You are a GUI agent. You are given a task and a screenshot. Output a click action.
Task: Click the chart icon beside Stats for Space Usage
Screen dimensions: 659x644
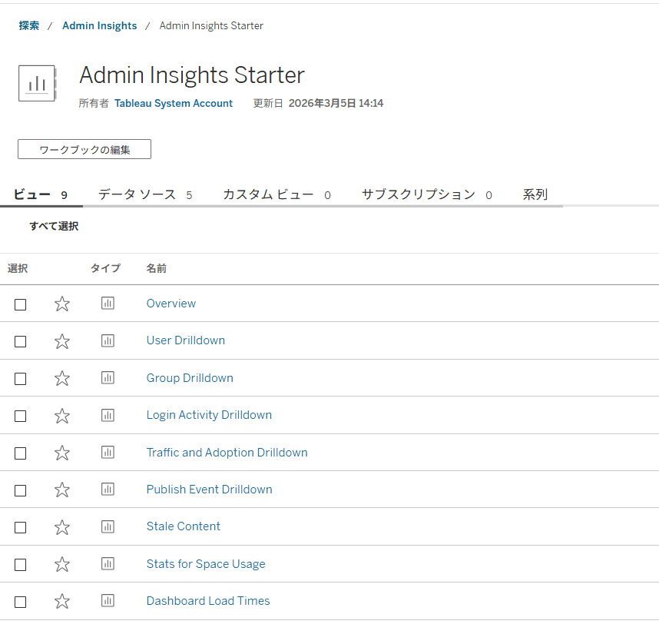[108, 563]
